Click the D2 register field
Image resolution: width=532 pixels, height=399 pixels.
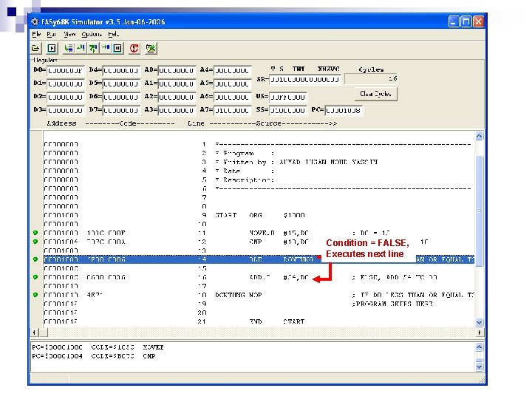65,97
